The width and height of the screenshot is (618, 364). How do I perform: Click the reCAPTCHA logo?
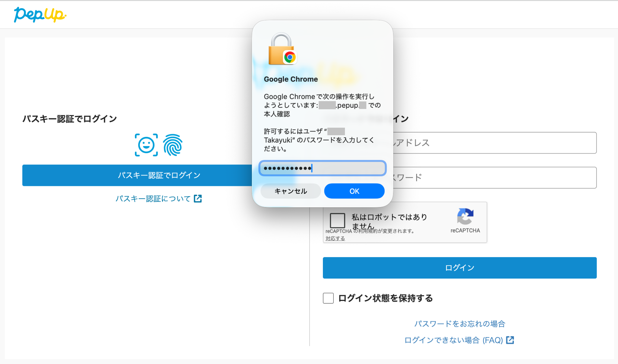click(465, 216)
